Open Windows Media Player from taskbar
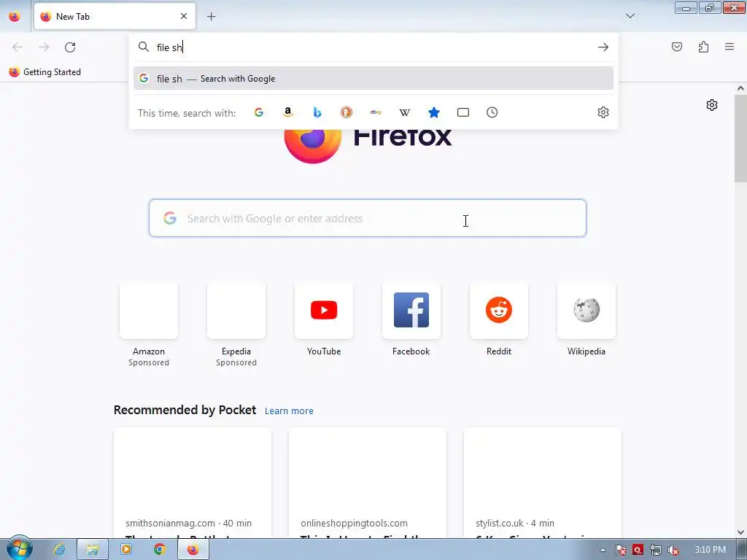 pyautogui.click(x=126, y=550)
